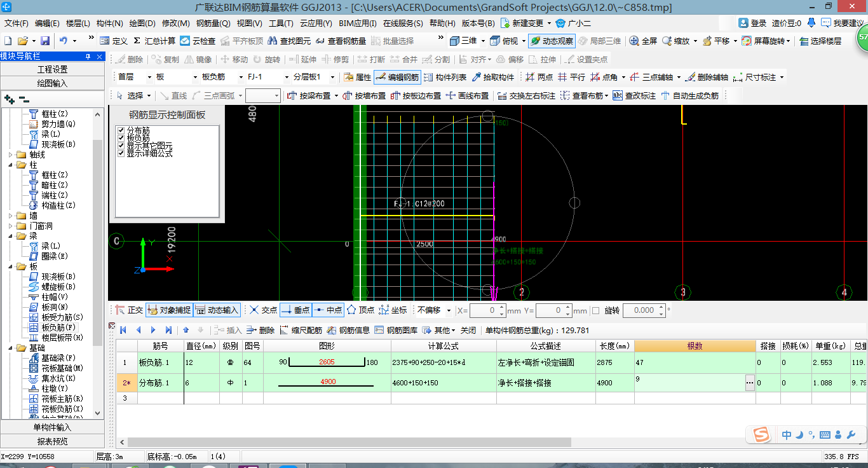
Task: Click 我要建议 feedback link
Action: [x=842, y=23]
